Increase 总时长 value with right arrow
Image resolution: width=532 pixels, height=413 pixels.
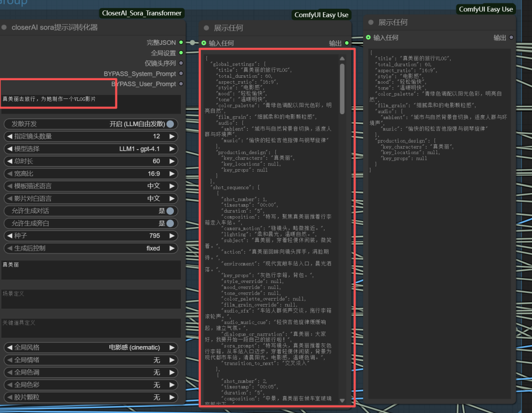172,161
